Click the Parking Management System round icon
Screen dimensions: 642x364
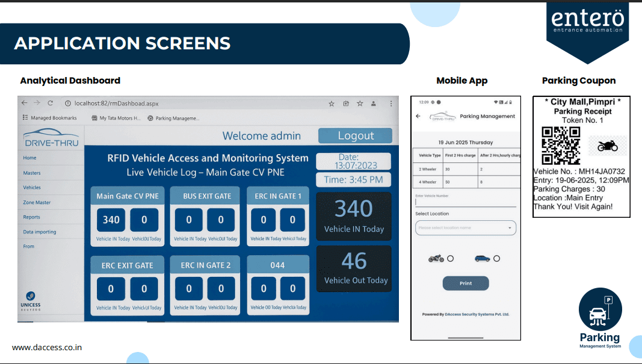click(x=600, y=309)
